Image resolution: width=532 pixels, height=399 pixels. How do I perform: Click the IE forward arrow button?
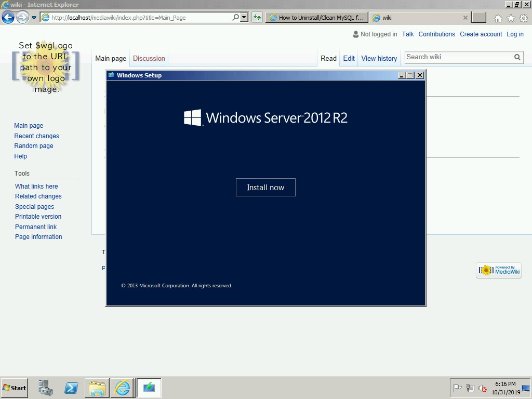click(x=22, y=17)
